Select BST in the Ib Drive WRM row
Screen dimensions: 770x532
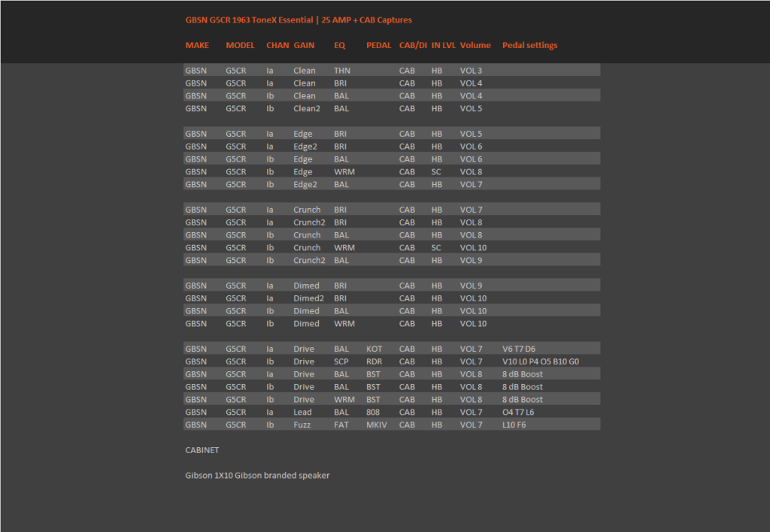coord(373,400)
